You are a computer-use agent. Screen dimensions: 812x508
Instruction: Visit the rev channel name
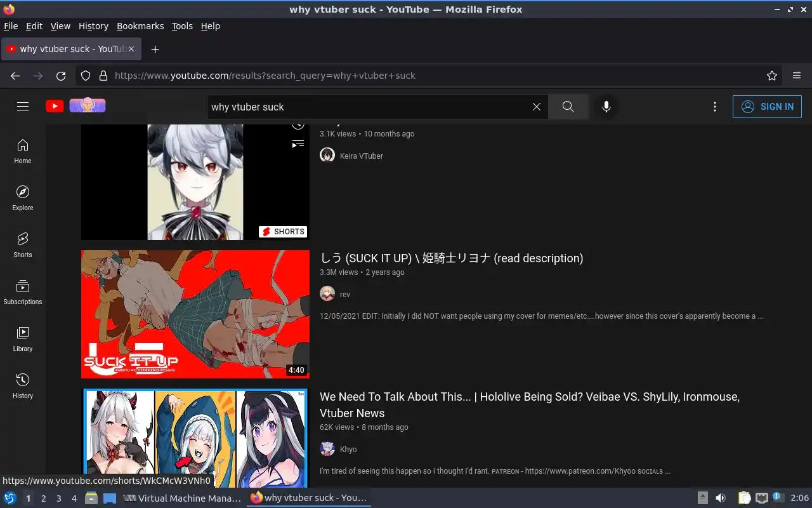click(345, 294)
